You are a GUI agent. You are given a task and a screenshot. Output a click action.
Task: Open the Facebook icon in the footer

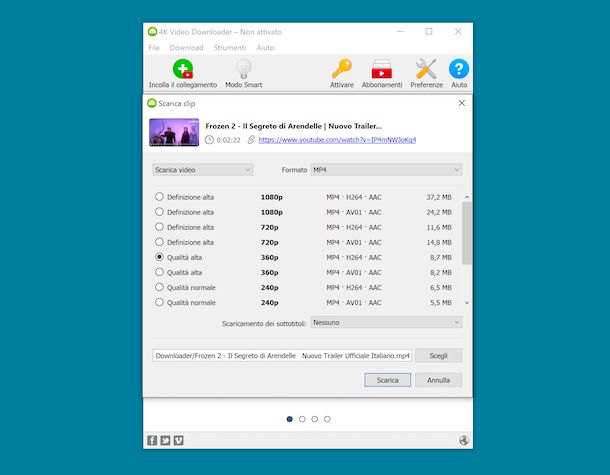152,440
